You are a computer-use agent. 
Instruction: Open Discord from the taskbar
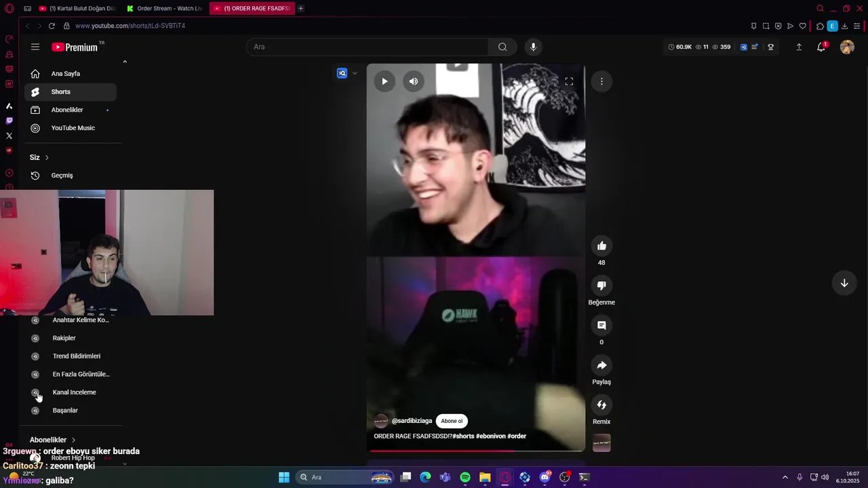[x=545, y=477]
